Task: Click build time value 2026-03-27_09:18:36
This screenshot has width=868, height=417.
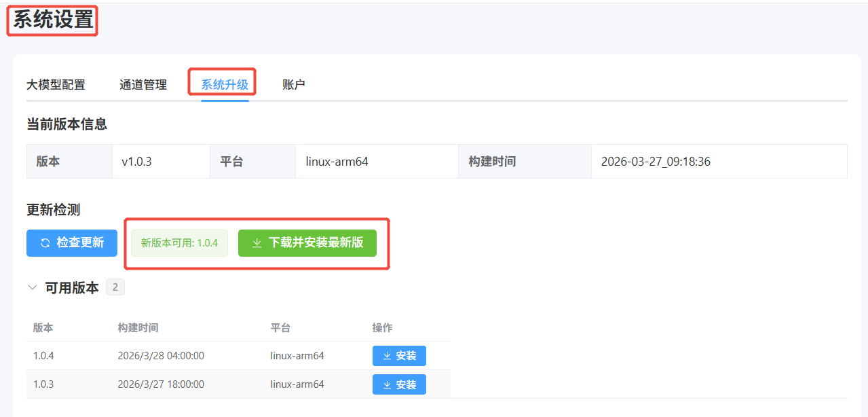Action: coord(656,162)
